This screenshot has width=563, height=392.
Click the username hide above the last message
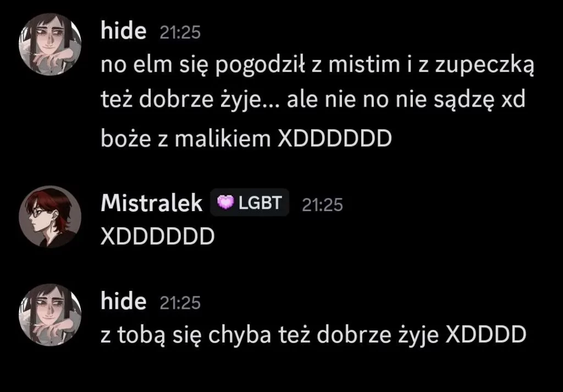coord(124,301)
